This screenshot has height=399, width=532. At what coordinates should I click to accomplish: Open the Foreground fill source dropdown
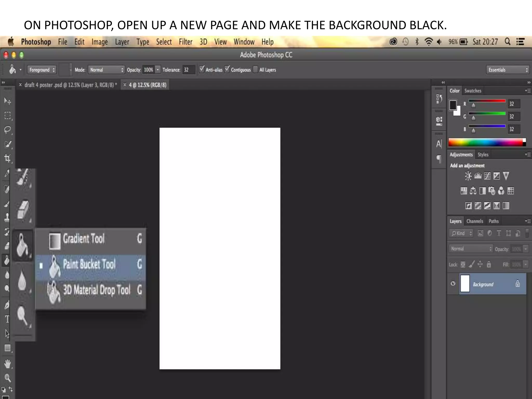coord(42,70)
